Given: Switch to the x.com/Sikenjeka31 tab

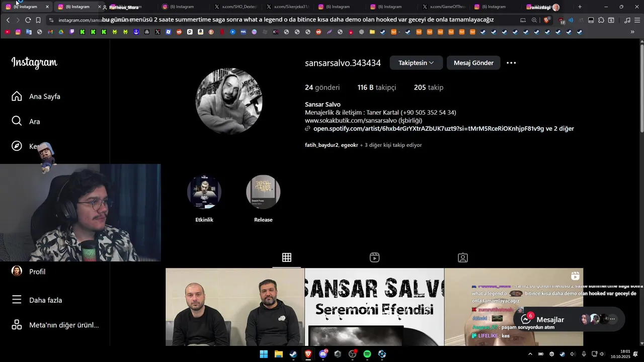Looking at the screenshot, I should (288, 7).
